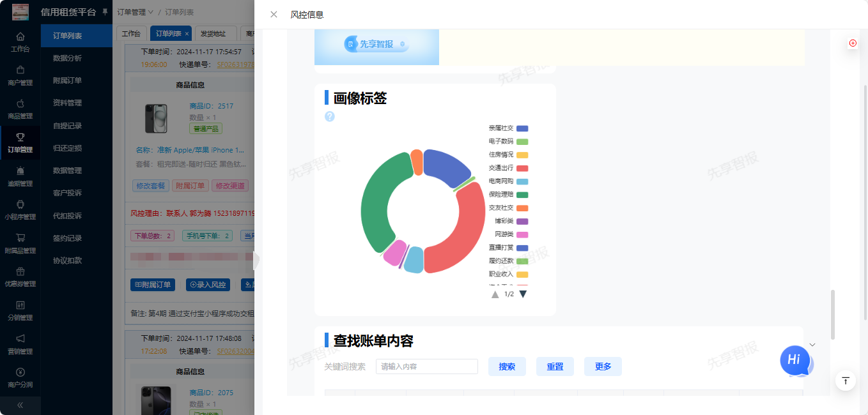Select 订单管理 trophy icon in sidebar
Image resolution: width=868 pixels, height=415 pixels.
(x=20, y=137)
